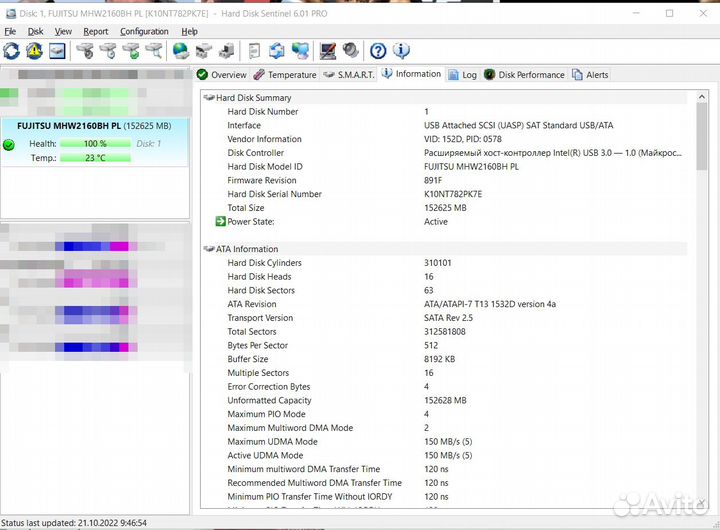Click the VID: 152D, PID: 0578 value
The height and width of the screenshot is (530, 720).
click(x=462, y=139)
